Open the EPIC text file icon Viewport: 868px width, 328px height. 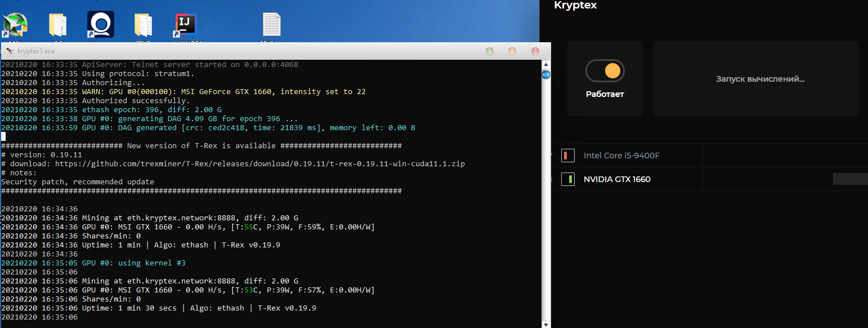[x=271, y=25]
